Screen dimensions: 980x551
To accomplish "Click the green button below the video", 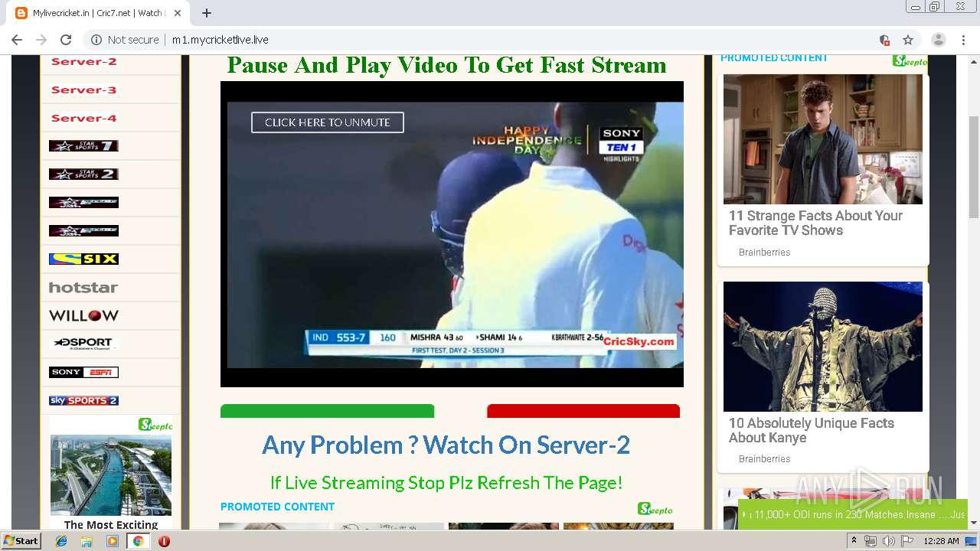I will pyautogui.click(x=327, y=411).
